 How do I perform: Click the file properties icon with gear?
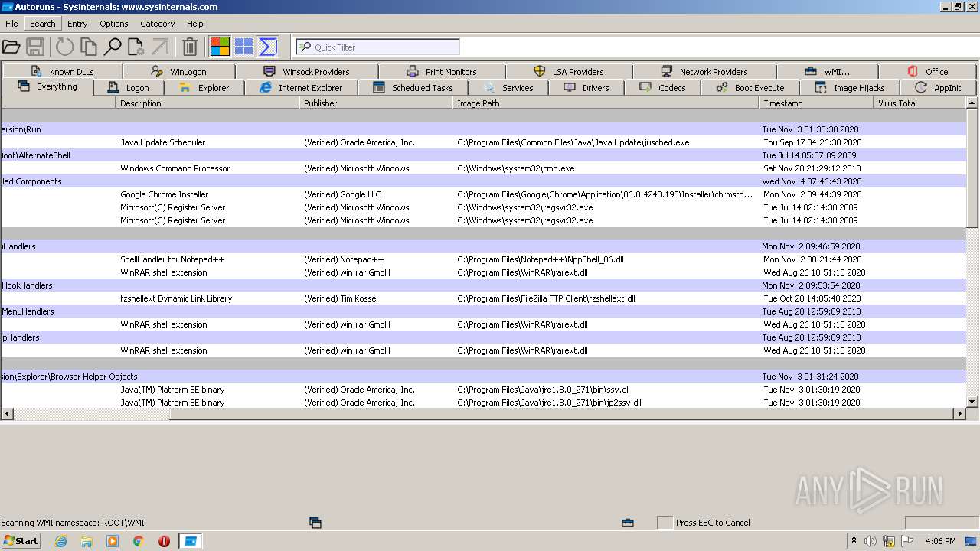click(136, 47)
